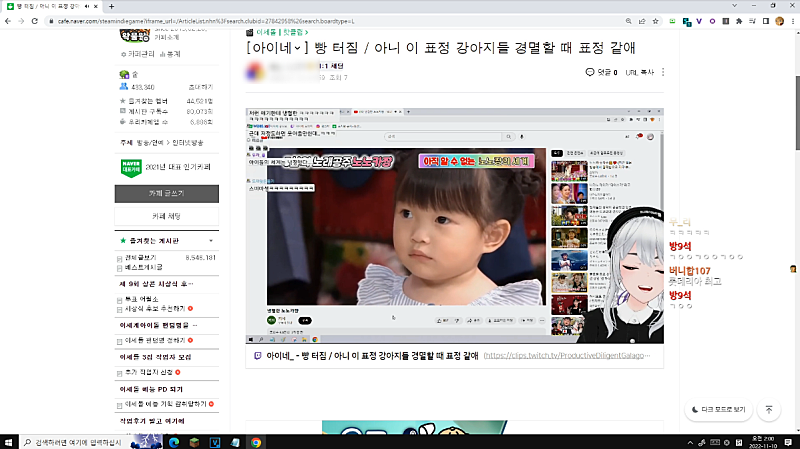Click the scroll-to-top arrow button
Screen dimensions: 800x449
coord(769,409)
